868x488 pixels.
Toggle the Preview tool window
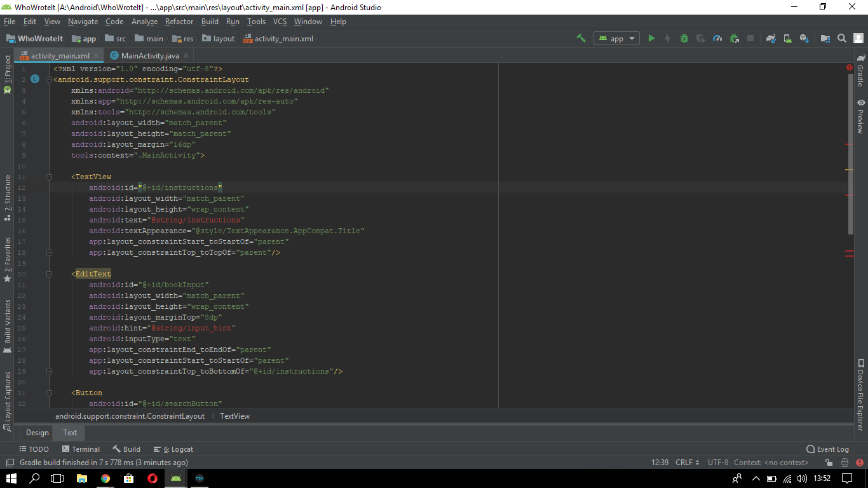coord(860,116)
